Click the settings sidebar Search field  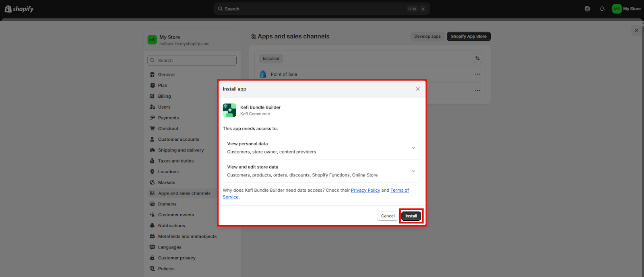click(x=192, y=60)
